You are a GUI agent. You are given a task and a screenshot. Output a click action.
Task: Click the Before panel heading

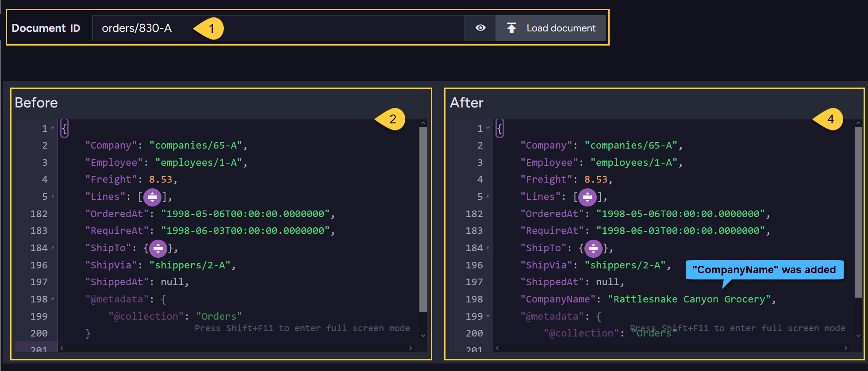pyautogui.click(x=36, y=103)
